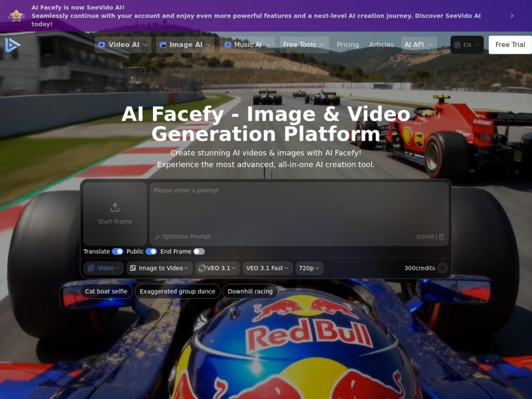Click the AI Facefy logo icon
This screenshot has width=532, height=399.
click(x=13, y=45)
